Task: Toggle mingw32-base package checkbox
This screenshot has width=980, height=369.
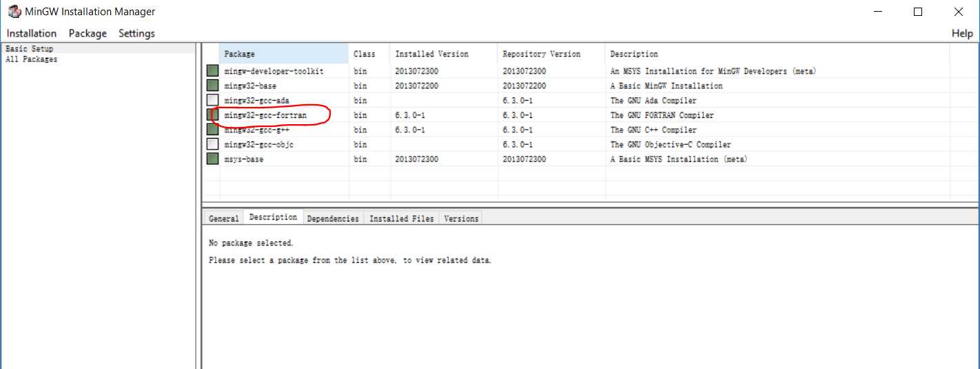Action: coord(212,86)
